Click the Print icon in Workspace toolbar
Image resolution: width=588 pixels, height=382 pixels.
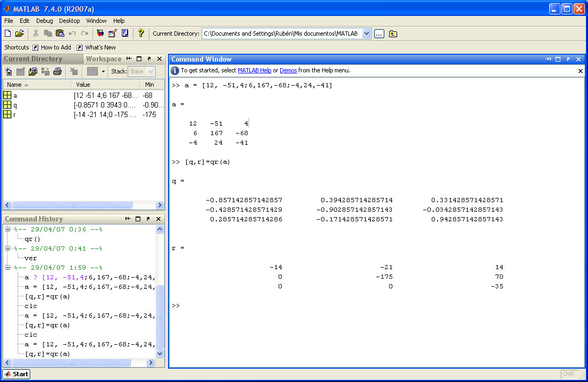pyautogui.click(x=57, y=71)
